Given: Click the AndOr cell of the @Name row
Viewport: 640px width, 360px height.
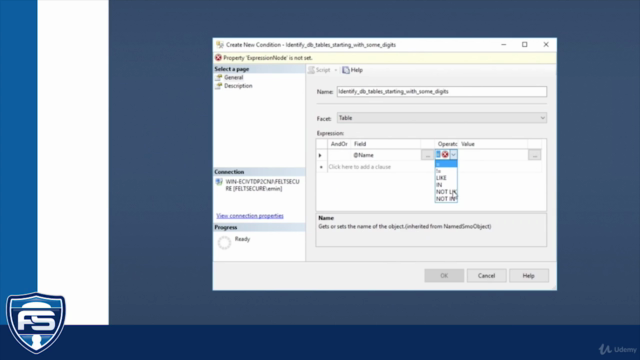Looking at the screenshot, I should pos(339,155).
